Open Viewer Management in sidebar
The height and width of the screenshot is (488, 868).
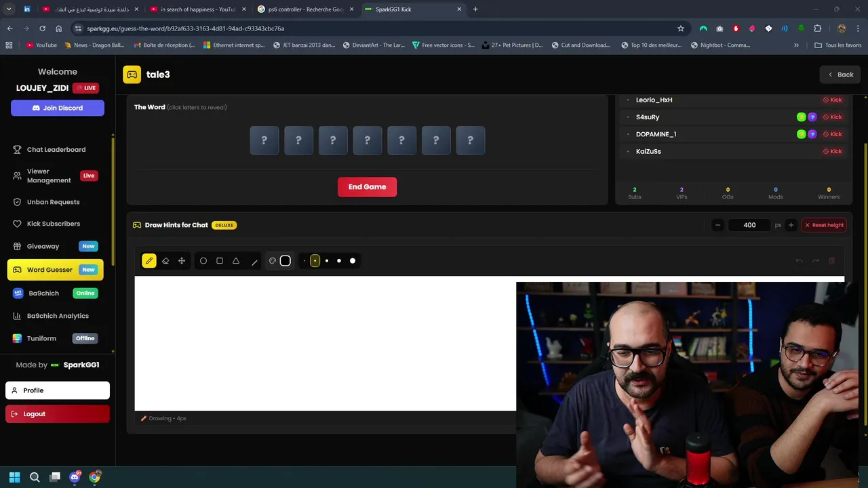(x=56, y=176)
